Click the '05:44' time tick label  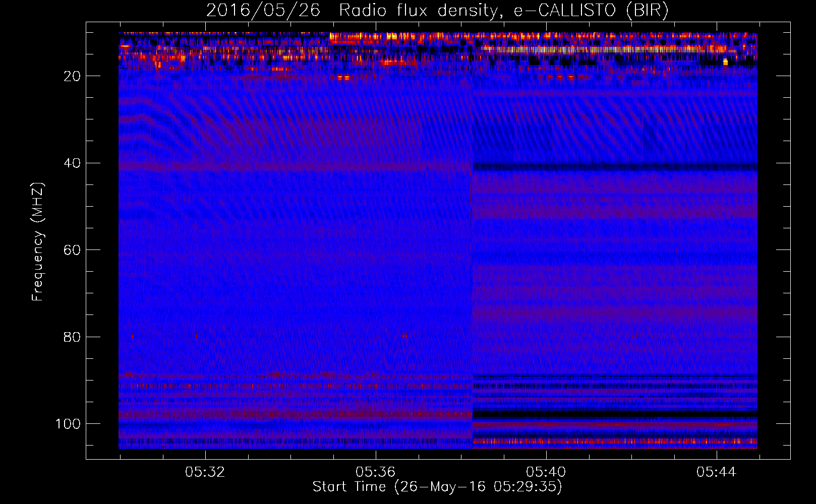tap(716, 472)
